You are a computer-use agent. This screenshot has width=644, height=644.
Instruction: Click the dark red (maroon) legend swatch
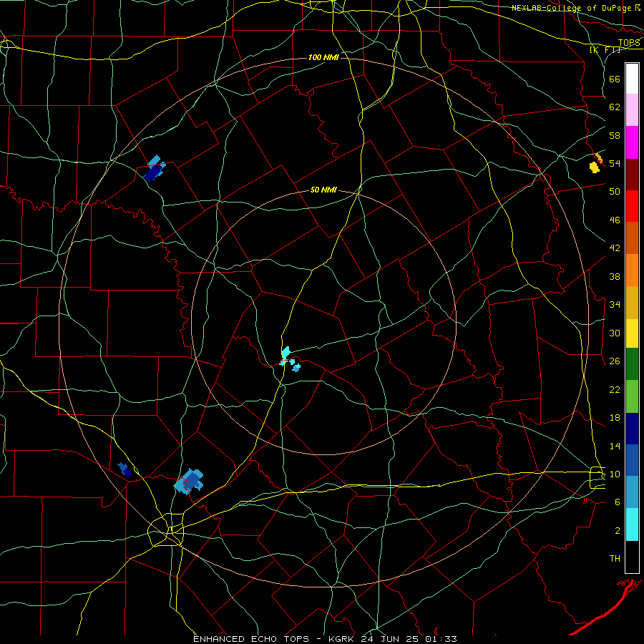pos(632,175)
